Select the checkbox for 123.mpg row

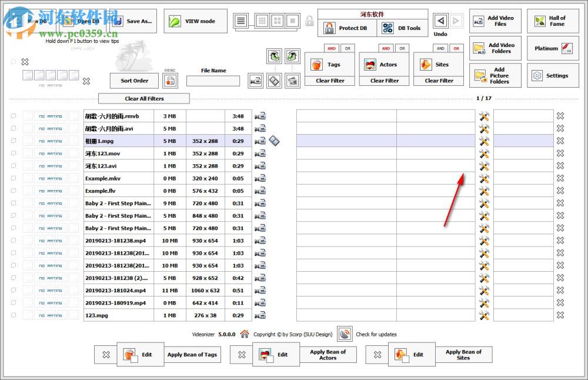(x=13, y=315)
